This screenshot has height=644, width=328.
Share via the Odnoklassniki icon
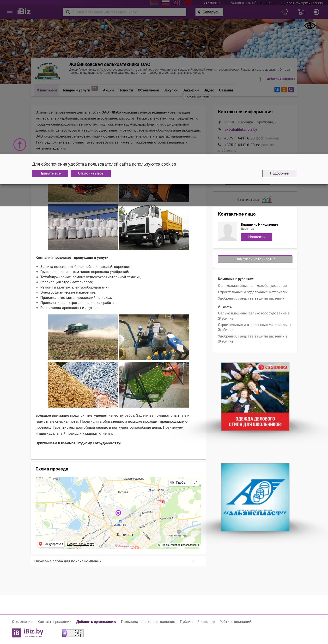(x=284, y=90)
